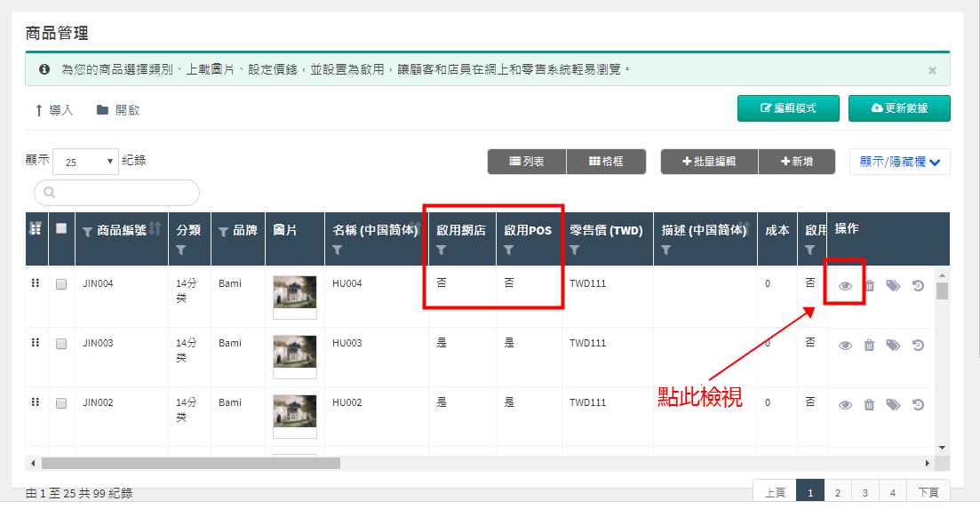Sort by 商品編號 arrows
Image resolution: width=980 pixels, height=509 pixels.
tap(155, 228)
